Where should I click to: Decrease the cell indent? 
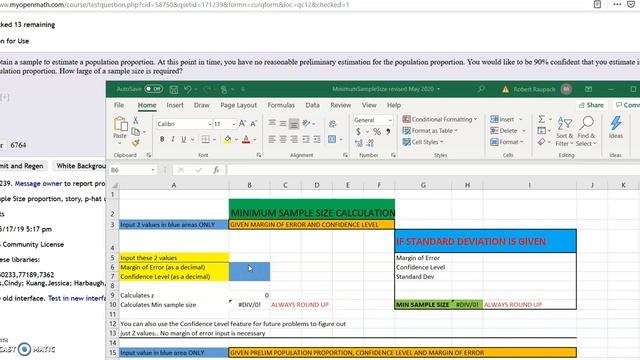coord(306,140)
